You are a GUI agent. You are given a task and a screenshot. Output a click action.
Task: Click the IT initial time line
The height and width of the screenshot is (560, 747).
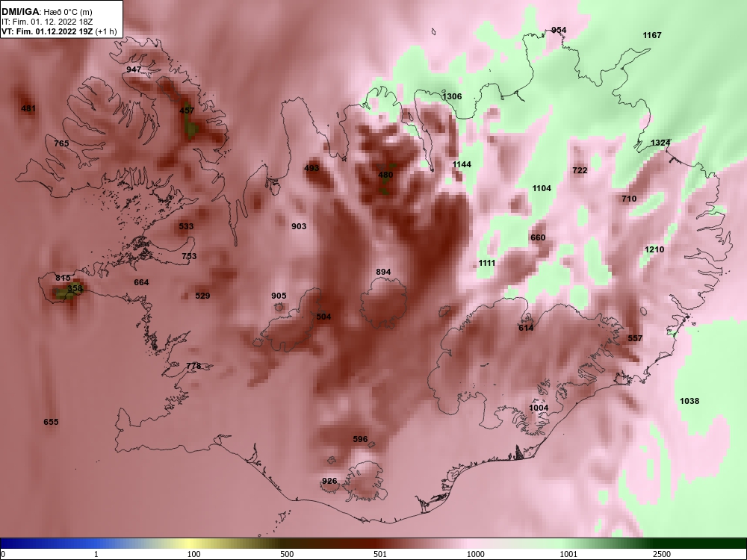(46, 22)
